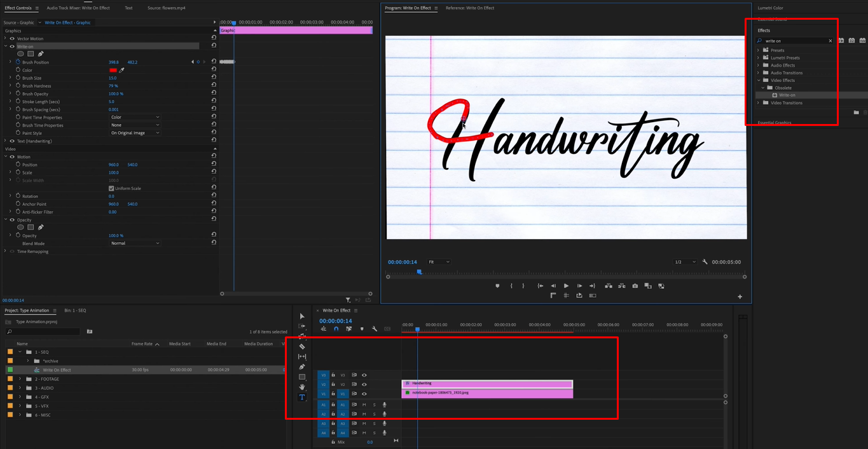Mark In point in program monitor
The width and height of the screenshot is (868, 449).
(x=511, y=286)
